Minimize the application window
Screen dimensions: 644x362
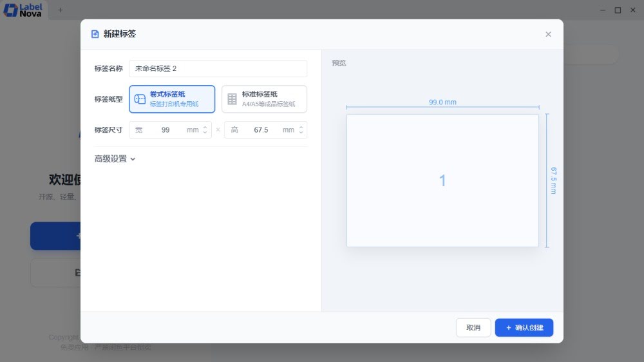(603, 10)
